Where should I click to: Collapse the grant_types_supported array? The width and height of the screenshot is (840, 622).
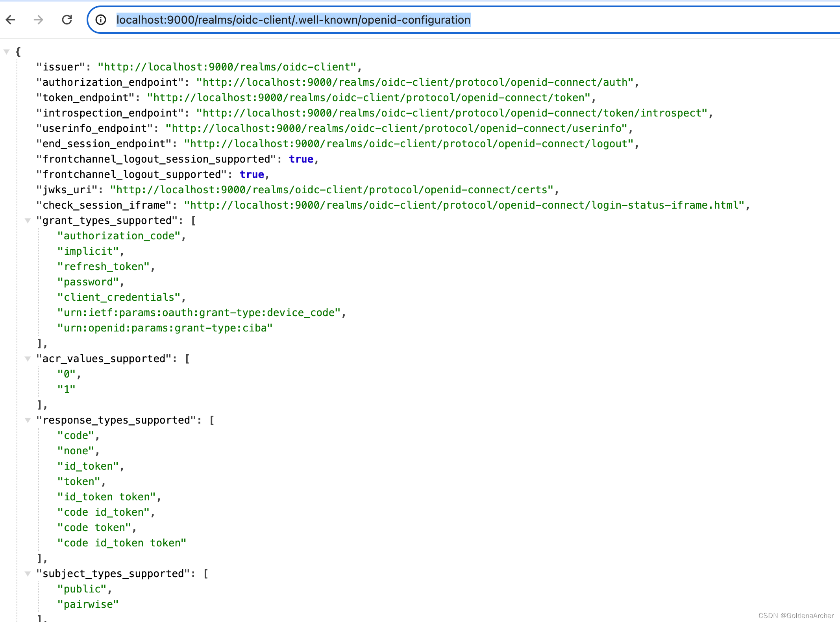pyautogui.click(x=28, y=220)
